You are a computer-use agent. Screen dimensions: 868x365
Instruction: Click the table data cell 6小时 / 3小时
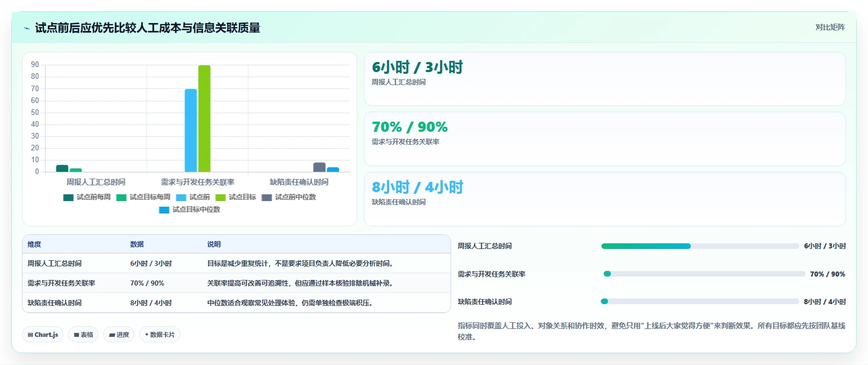coord(151,264)
